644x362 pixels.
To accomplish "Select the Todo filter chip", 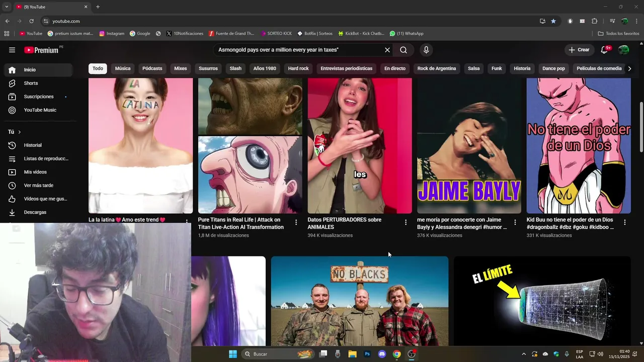I will click(x=98, y=68).
